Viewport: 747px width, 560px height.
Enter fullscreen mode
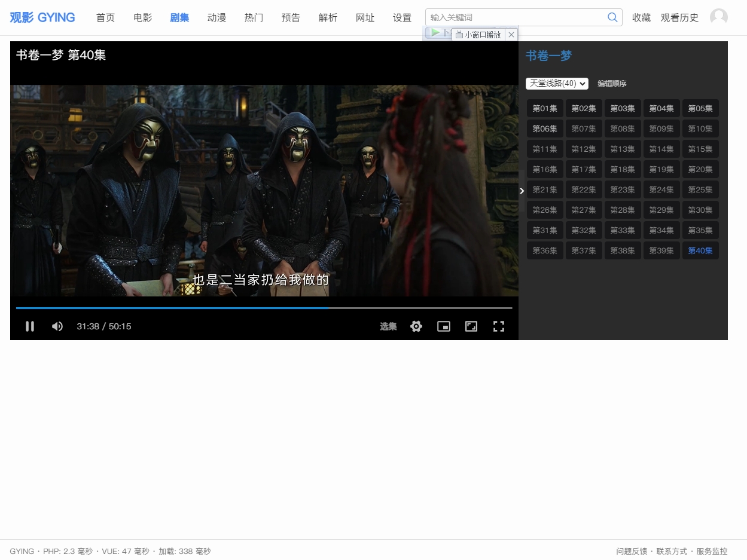point(499,326)
